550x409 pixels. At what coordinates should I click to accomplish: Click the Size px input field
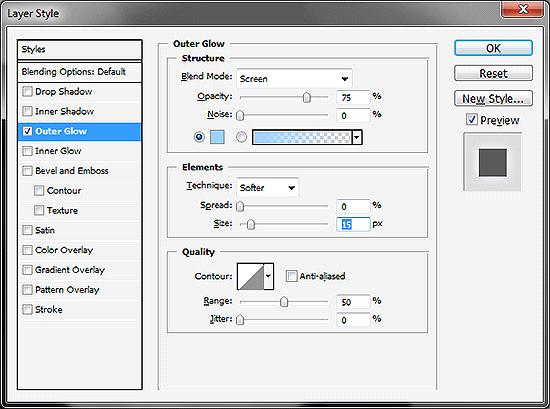coord(353,224)
